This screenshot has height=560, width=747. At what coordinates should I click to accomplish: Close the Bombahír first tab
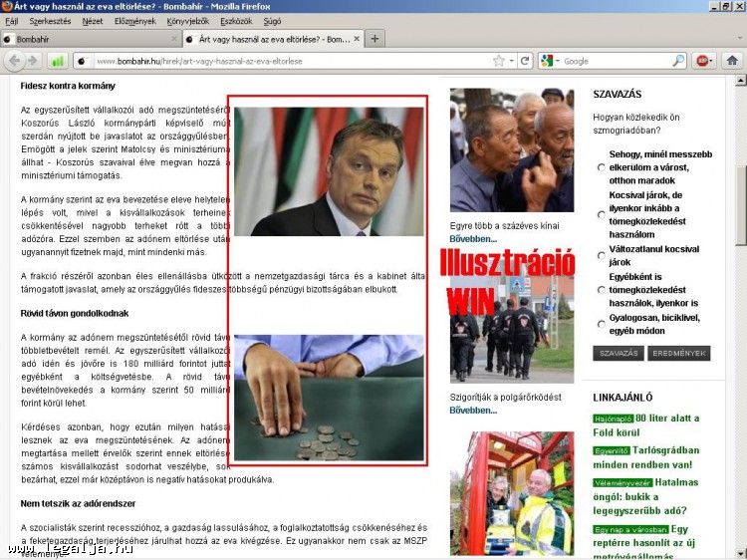click(175, 39)
